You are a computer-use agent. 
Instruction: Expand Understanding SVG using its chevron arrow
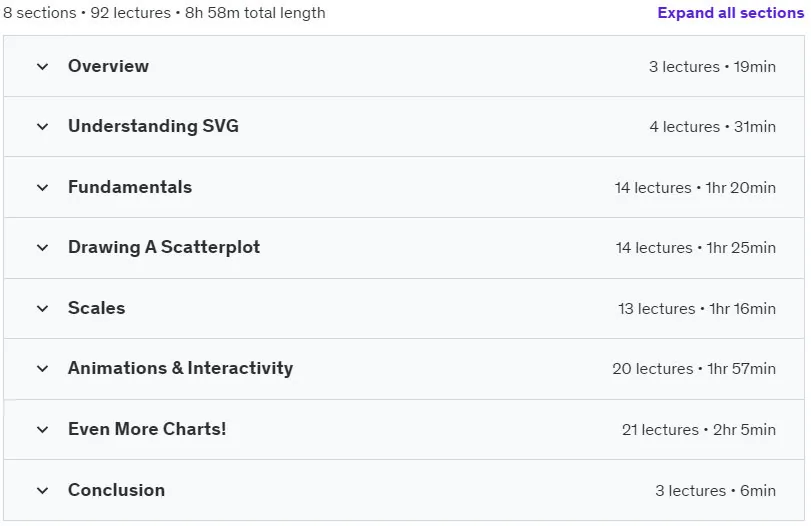[42, 127]
